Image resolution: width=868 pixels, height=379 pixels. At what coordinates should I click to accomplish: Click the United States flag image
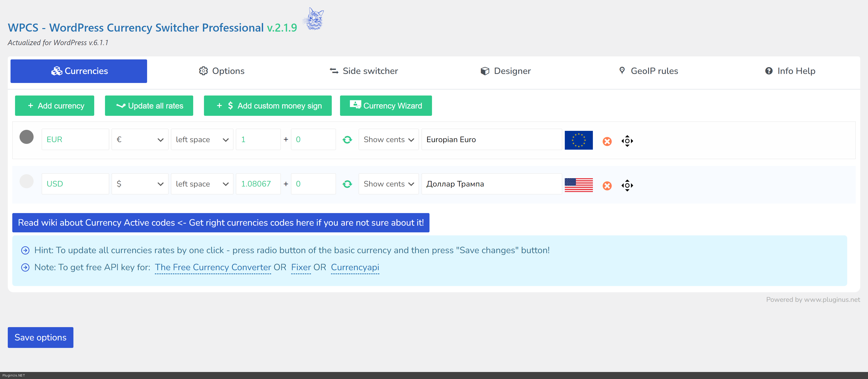(x=578, y=185)
